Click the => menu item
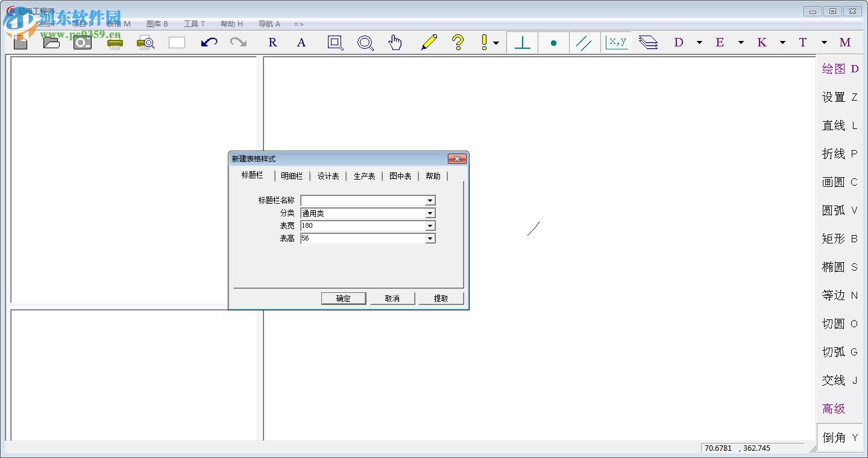The image size is (868, 458). (x=299, y=24)
